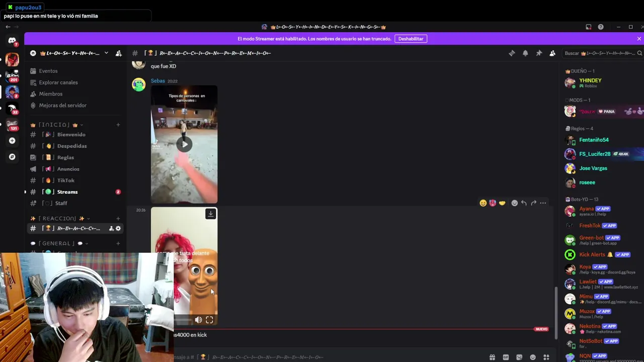Close streamer mode banner
Image resolution: width=644 pixels, height=362 pixels.
(x=639, y=39)
